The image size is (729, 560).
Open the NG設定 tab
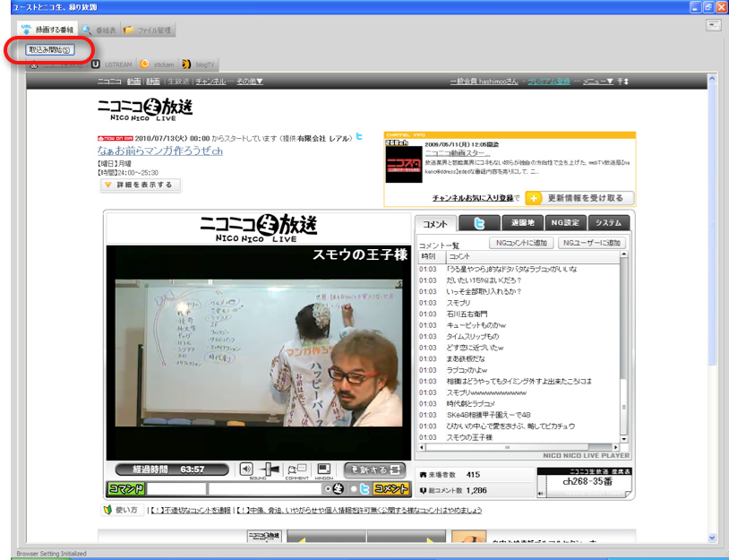(565, 223)
